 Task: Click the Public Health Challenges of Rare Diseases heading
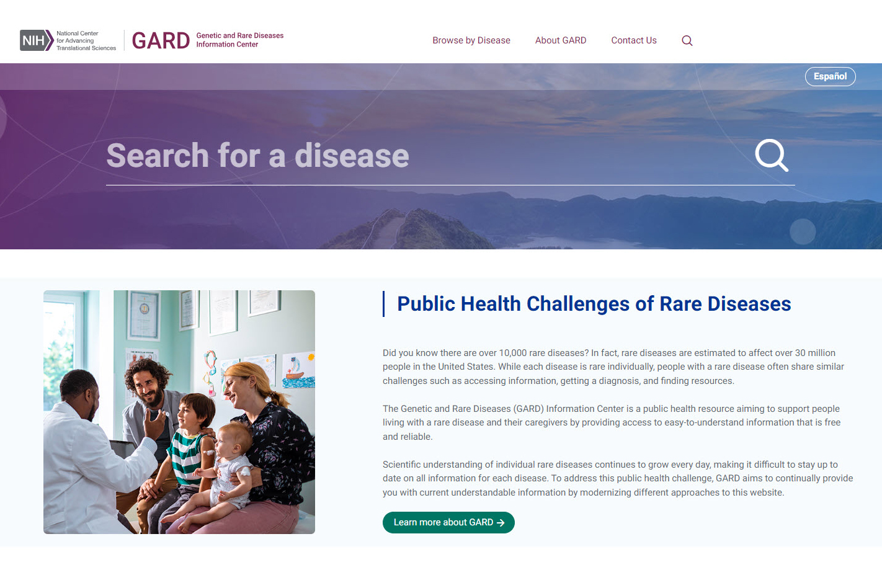tap(593, 304)
